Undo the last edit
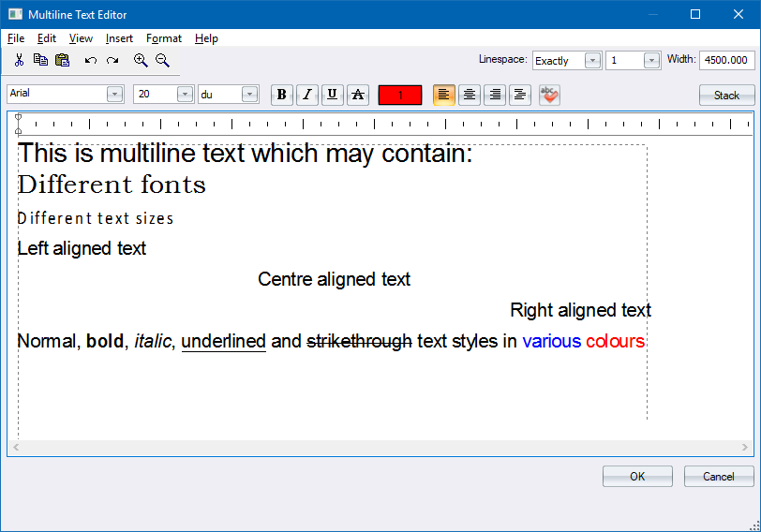Image resolution: width=761 pixels, height=532 pixels. [91, 60]
